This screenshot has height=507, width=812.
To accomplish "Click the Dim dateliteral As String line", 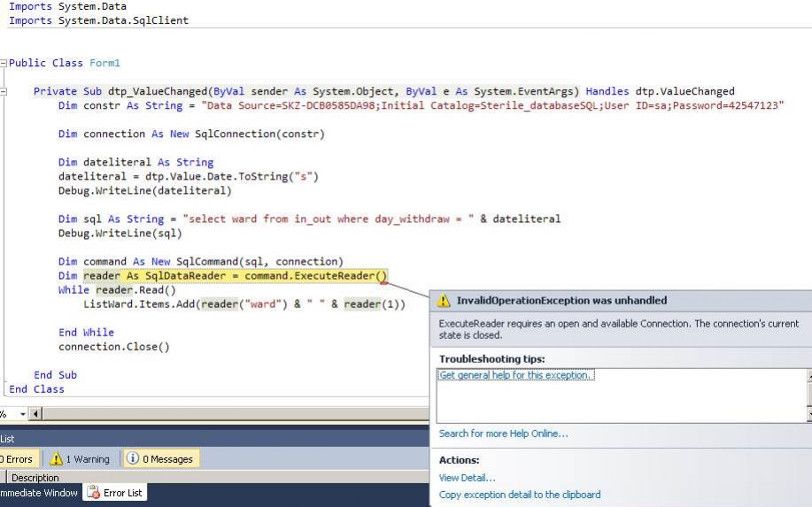I will [x=135, y=163].
